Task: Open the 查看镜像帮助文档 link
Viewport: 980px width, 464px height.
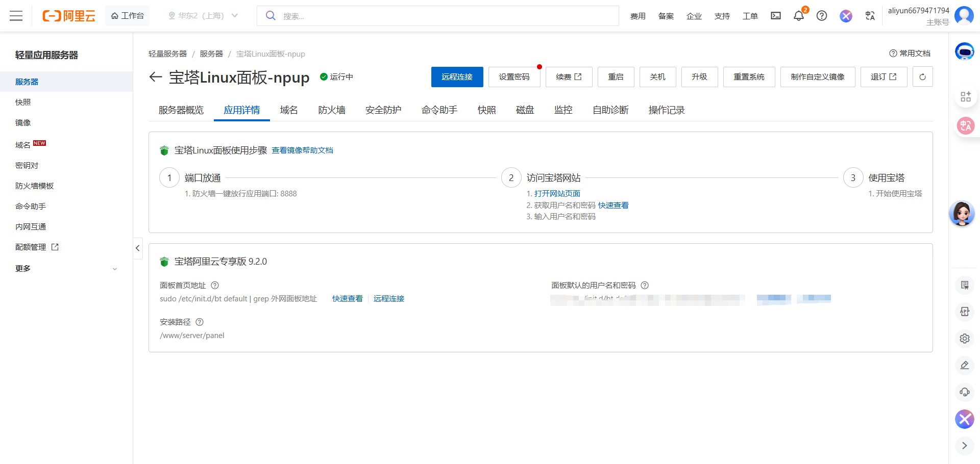Action: click(302, 150)
